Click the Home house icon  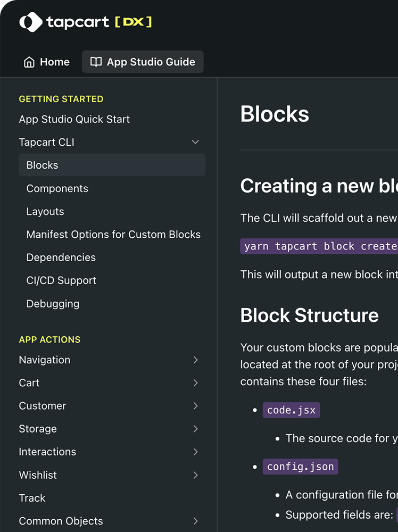click(29, 62)
